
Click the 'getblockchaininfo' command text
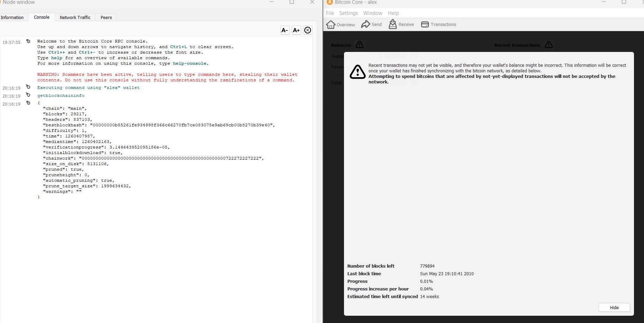[x=61, y=96]
